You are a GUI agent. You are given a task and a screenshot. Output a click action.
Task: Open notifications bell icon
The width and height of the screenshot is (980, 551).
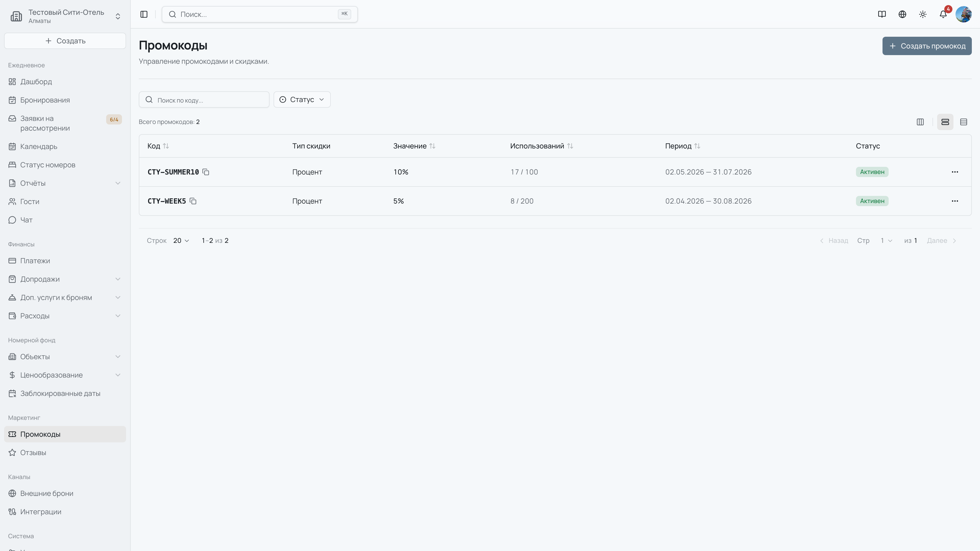(x=943, y=14)
